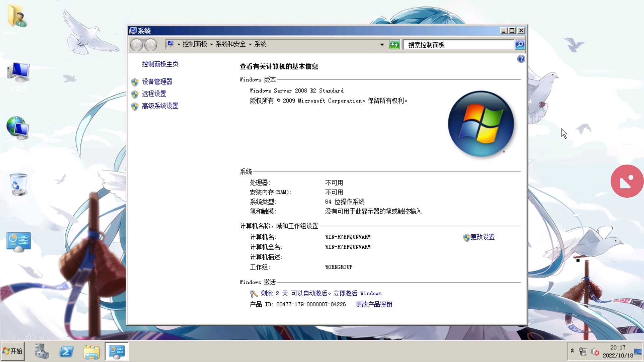The image size is (644, 362).
Task: Select the Network desktop icon
Action: tap(18, 132)
